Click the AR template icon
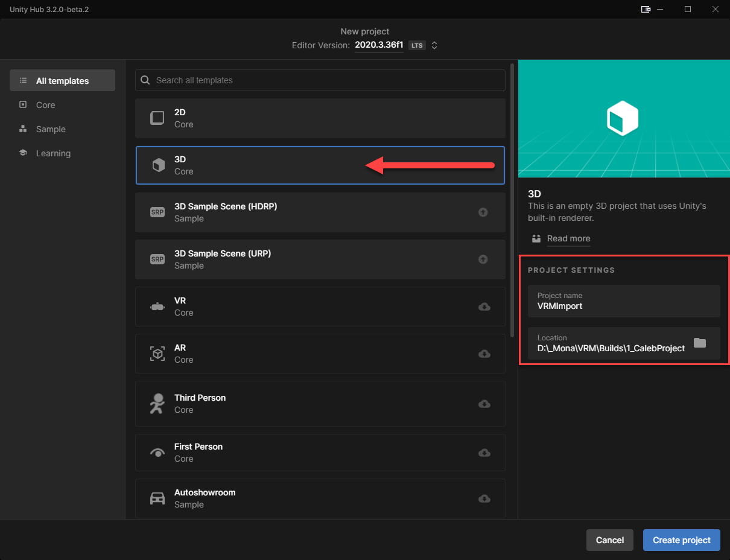 click(x=157, y=354)
